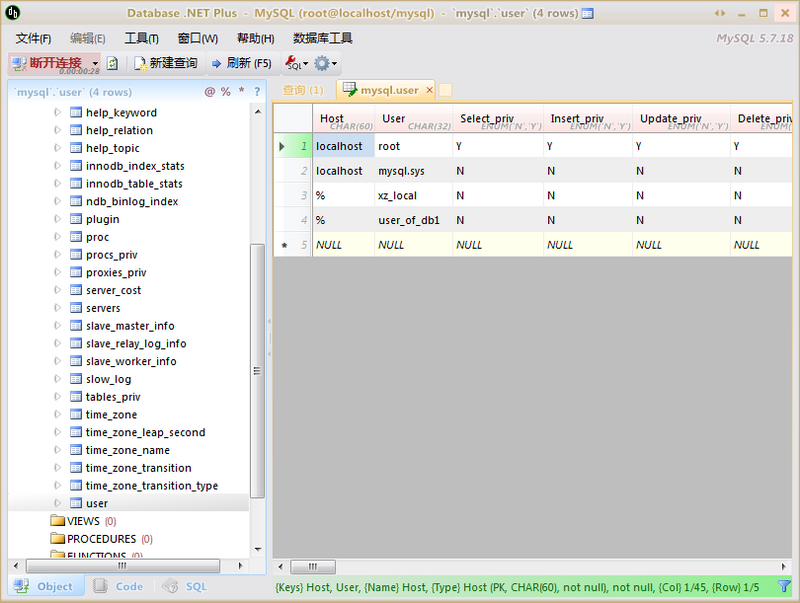Open the 编辑(E) menu

[88, 38]
